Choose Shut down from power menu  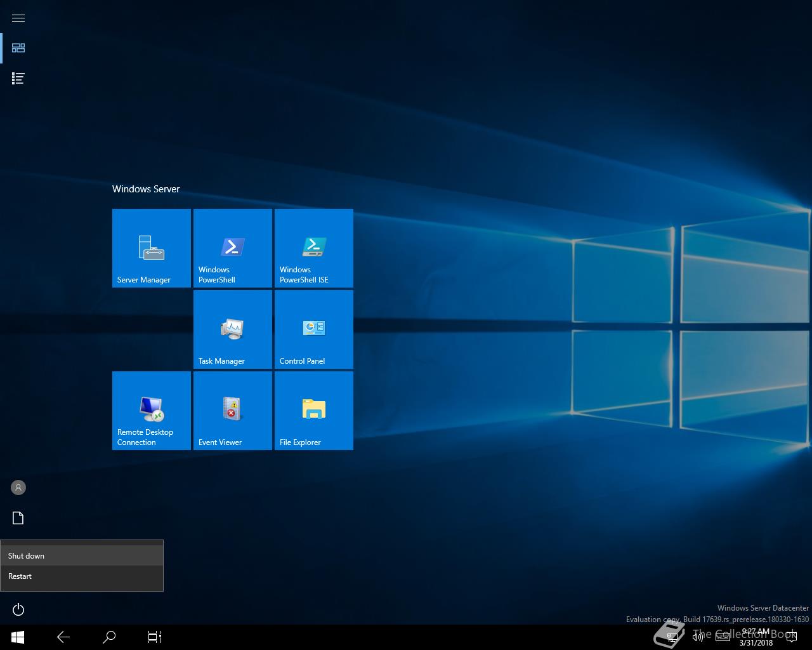[x=82, y=555]
